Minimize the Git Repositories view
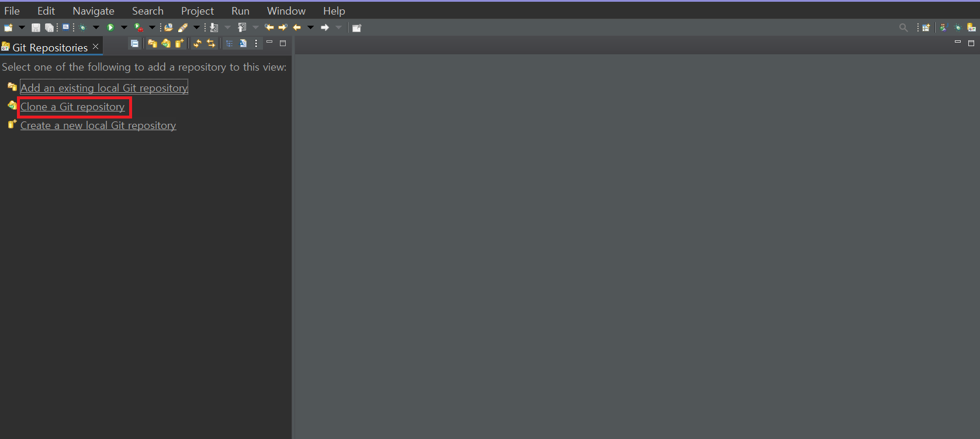This screenshot has width=980, height=439. 269,42
